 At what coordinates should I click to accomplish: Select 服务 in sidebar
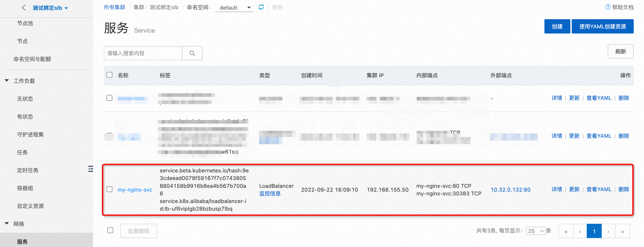coord(22,241)
